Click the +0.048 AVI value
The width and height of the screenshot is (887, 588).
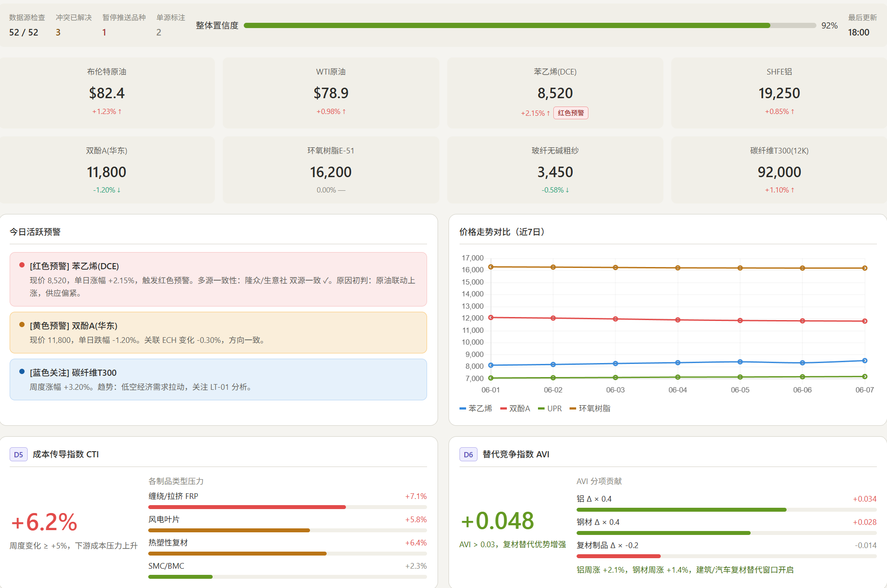pyautogui.click(x=497, y=520)
